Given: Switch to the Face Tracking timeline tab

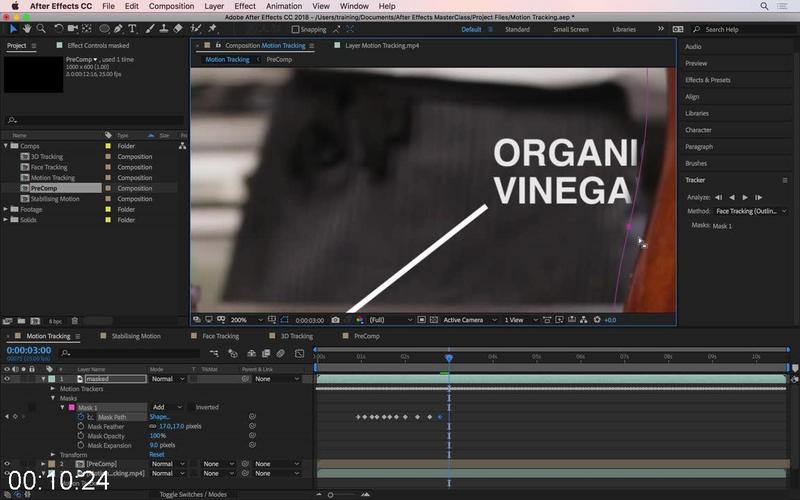Looking at the screenshot, I should 220,336.
